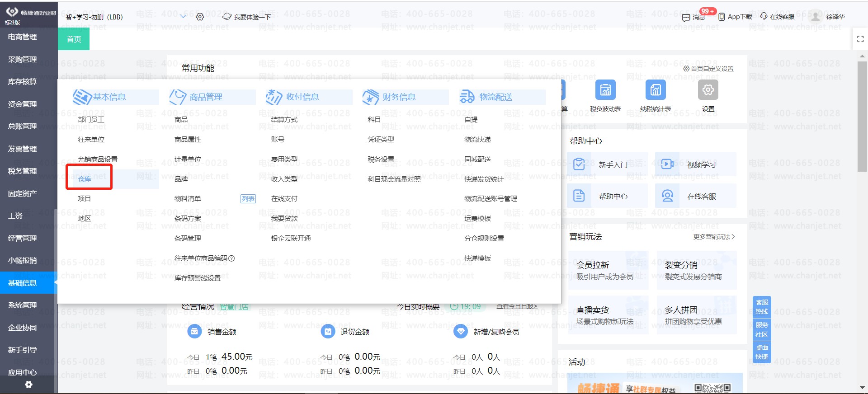Click the 列表 button beside 物料清单

click(248, 199)
